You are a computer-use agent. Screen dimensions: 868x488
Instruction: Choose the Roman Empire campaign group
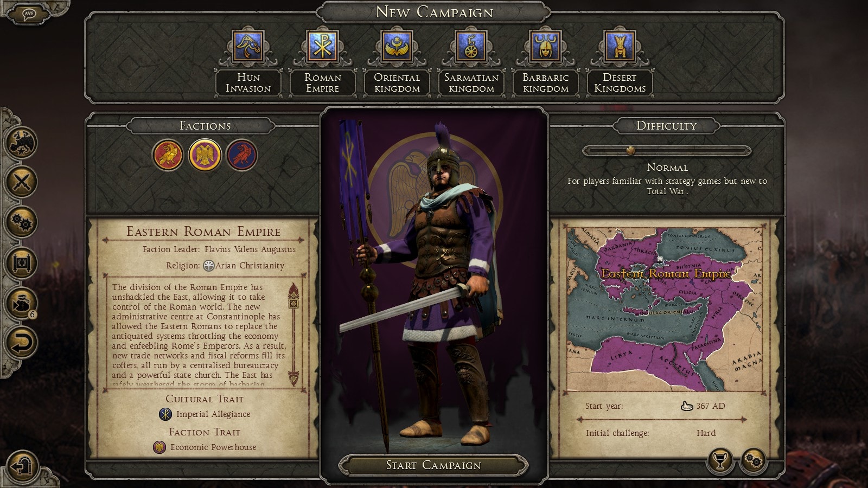pos(322,46)
